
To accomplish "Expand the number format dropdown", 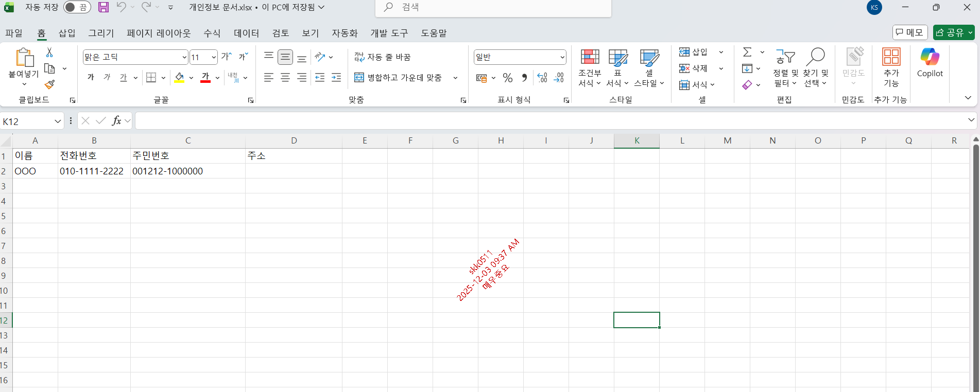I will (x=562, y=57).
